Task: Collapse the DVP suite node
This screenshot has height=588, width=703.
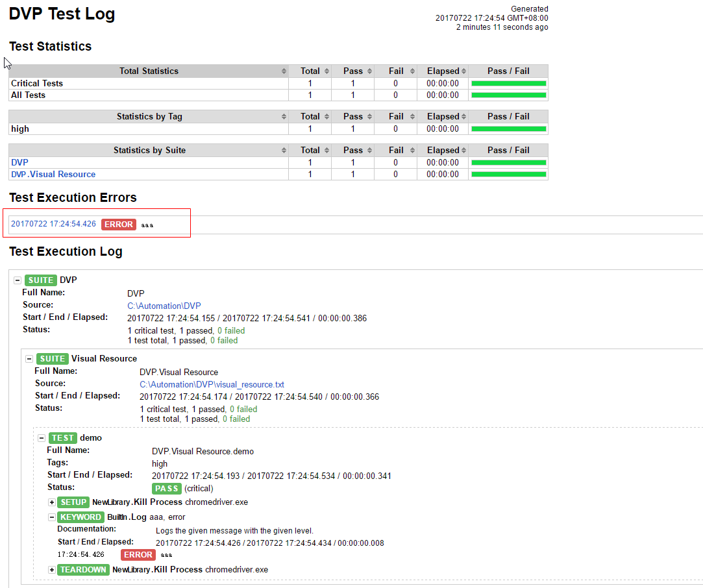Action: pos(17,280)
